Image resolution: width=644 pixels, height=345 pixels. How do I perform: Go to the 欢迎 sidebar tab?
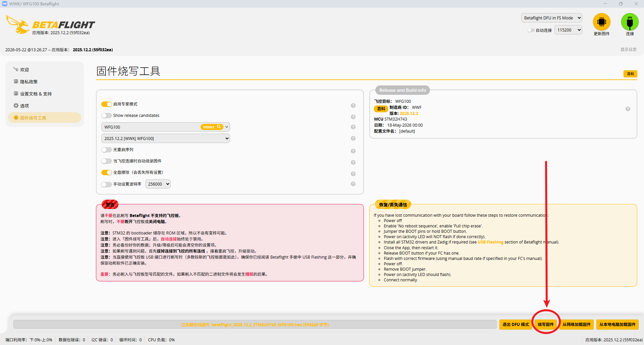(x=45, y=70)
